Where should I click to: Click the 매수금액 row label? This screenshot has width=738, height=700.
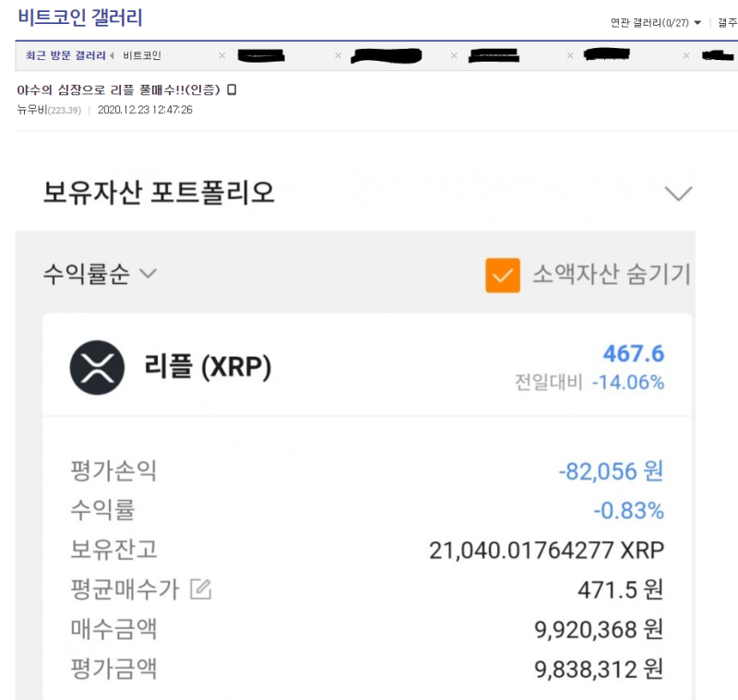(113, 629)
